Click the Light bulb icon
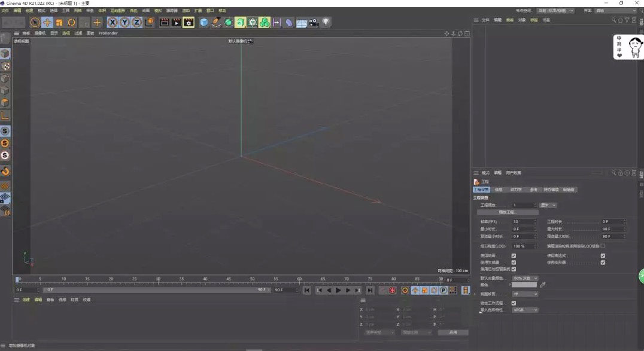Image resolution: width=644 pixels, height=351 pixels. 326,22
